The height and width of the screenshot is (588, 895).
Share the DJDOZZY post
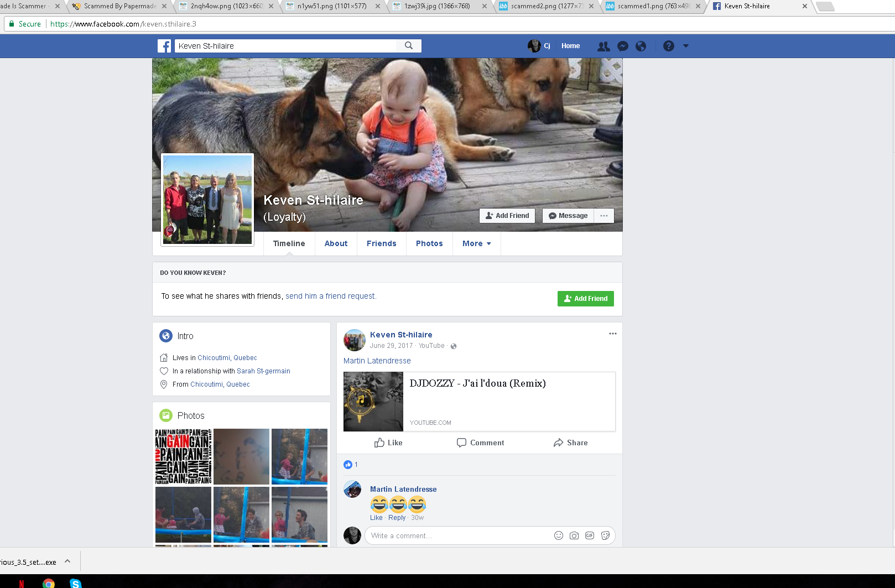570,443
